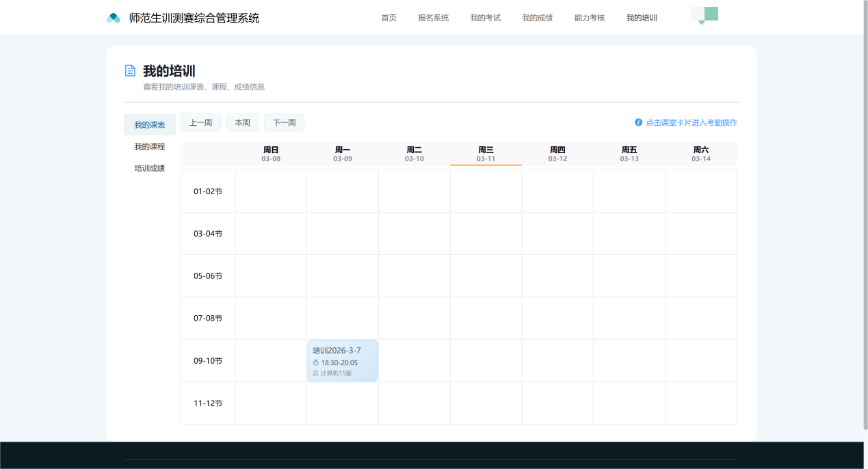This screenshot has height=469, width=868.
Task: Click the 周二 03-10 column header
Action: click(x=415, y=154)
